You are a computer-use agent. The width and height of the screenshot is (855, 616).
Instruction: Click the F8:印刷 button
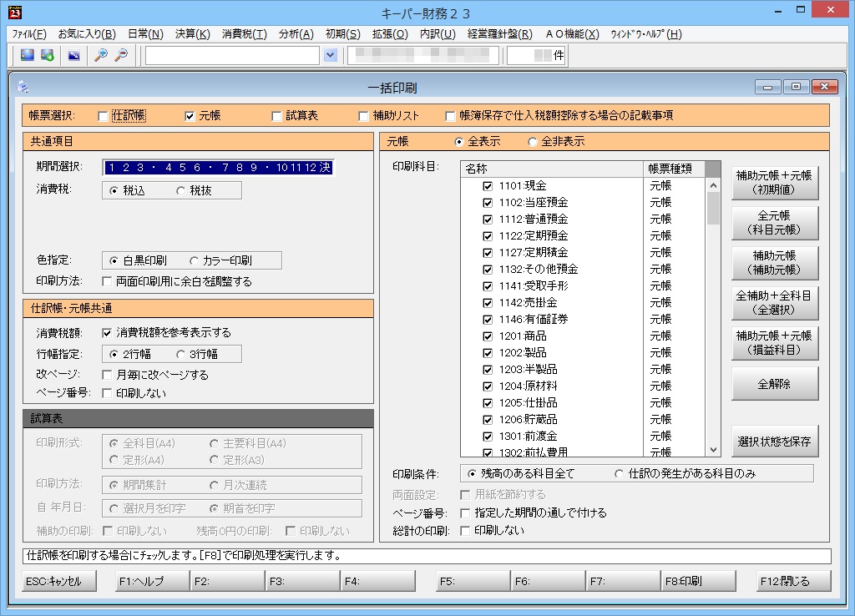click(698, 581)
